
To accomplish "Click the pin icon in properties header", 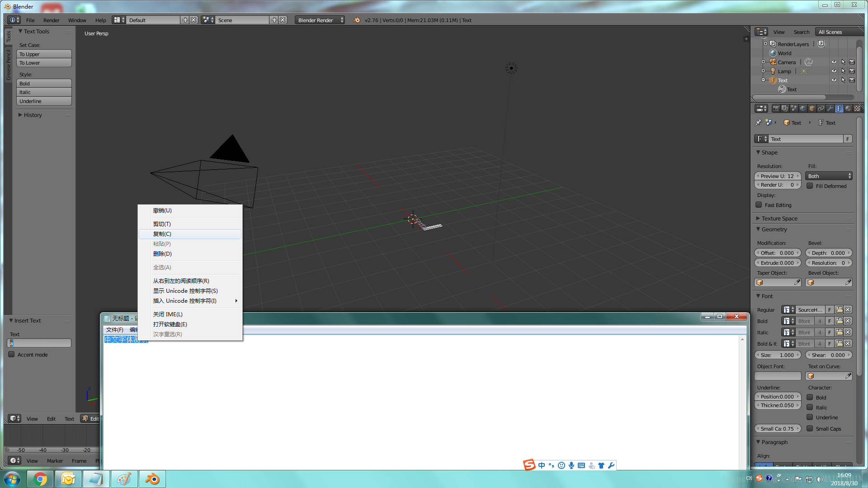I will coord(759,122).
